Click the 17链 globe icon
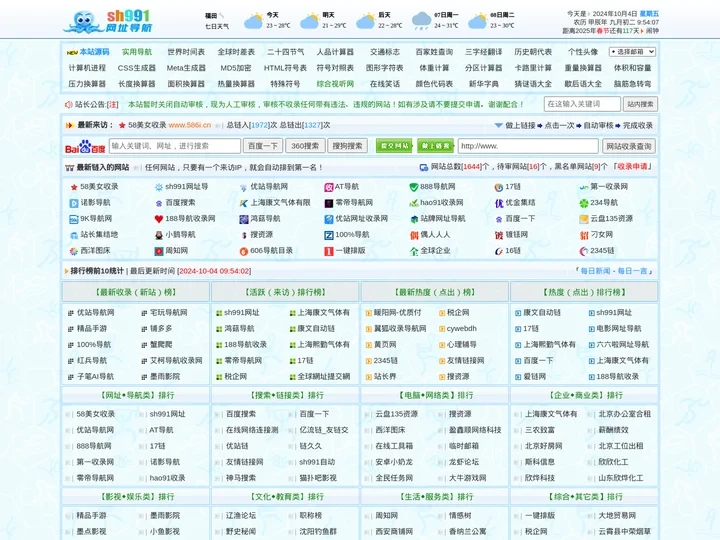The height and width of the screenshot is (540, 720). click(499, 187)
